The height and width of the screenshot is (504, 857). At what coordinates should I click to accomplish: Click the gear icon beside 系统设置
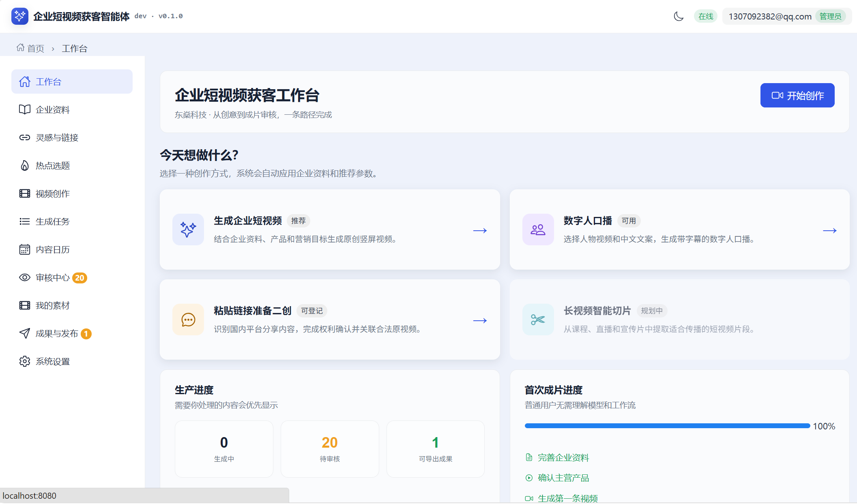tap(25, 361)
